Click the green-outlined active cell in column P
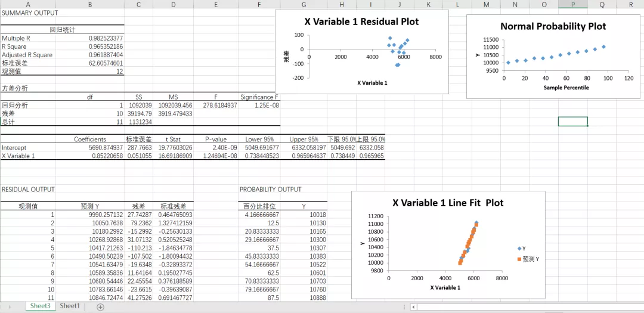Image resolution: width=644 pixels, height=313 pixels. tap(572, 122)
